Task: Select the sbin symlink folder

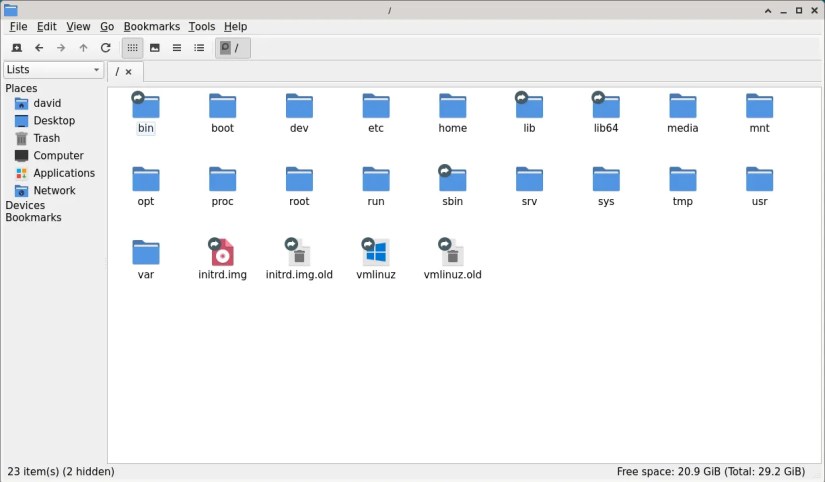Action: point(452,186)
